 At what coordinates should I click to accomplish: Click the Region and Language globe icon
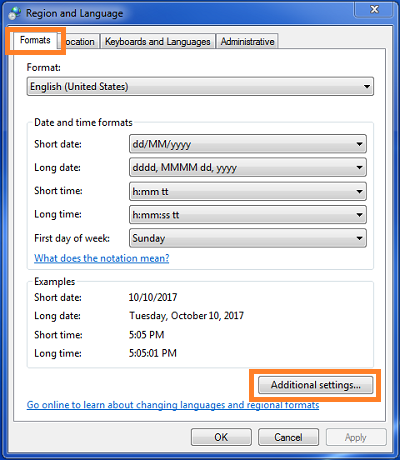15,13
